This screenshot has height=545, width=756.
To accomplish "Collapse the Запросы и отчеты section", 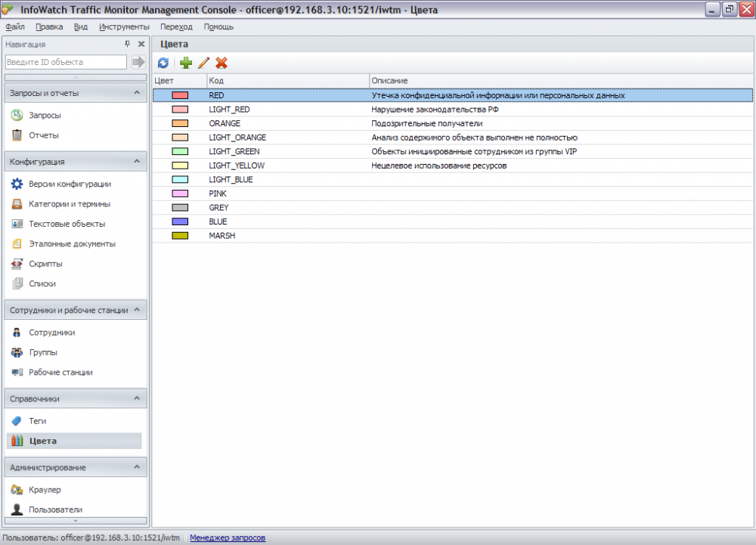I will pyautogui.click(x=137, y=92).
